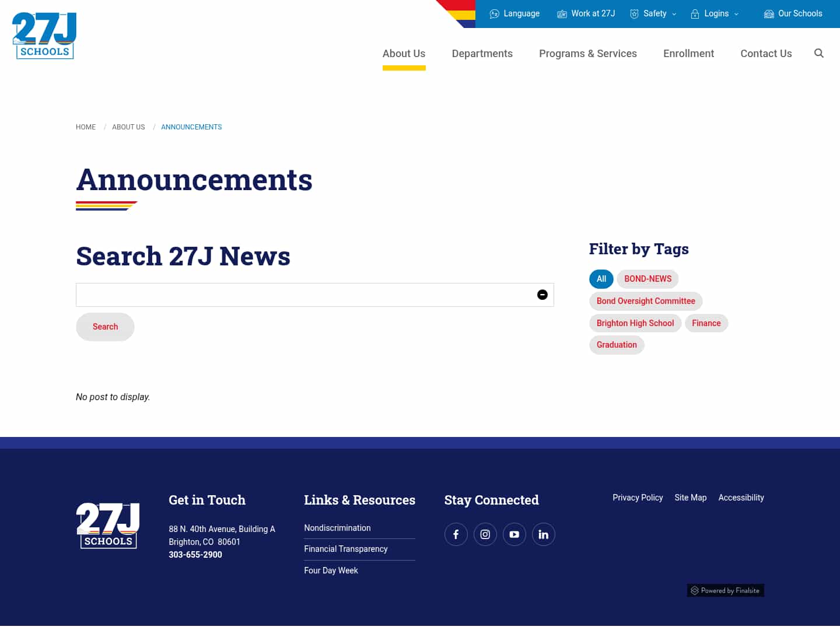The width and height of the screenshot is (840, 630).
Task: Open the Instagram icon under Stay Connected
Action: [x=485, y=534]
